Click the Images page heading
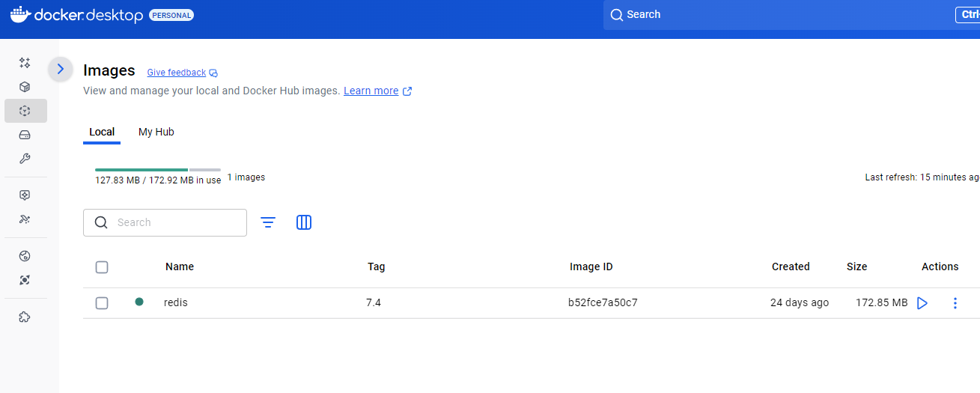This screenshot has width=980, height=393. click(109, 70)
